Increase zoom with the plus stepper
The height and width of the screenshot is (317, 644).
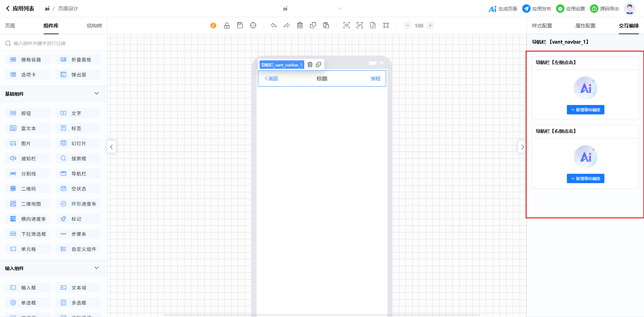(x=430, y=25)
